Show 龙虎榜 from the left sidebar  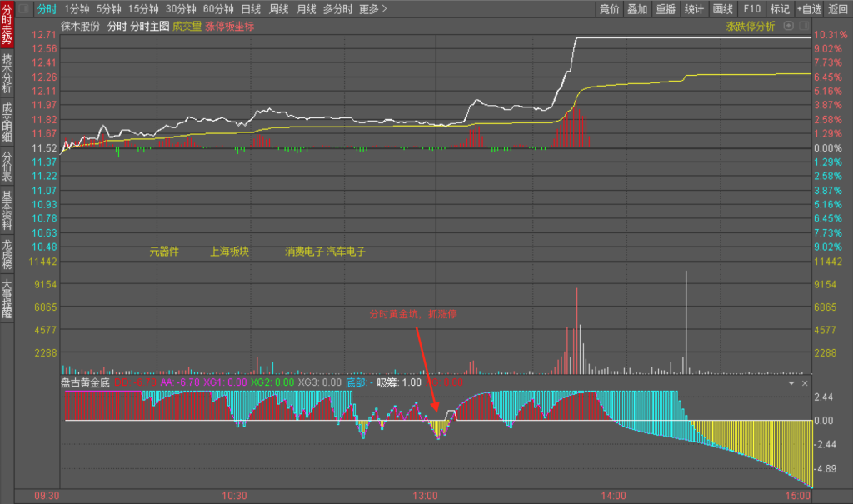click(x=7, y=254)
